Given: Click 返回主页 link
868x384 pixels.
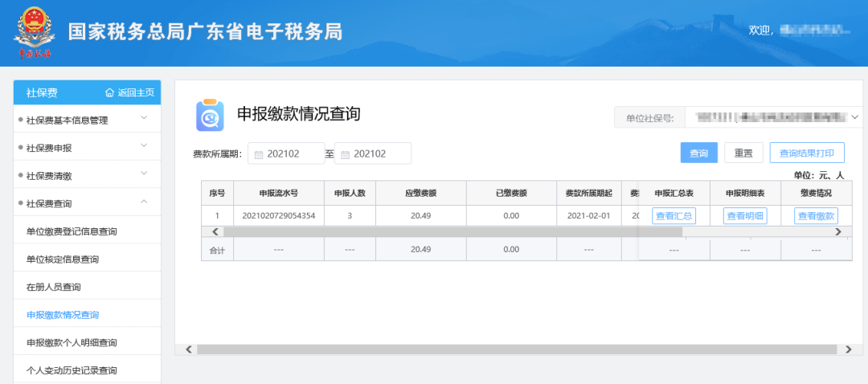Looking at the screenshot, I should pos(136,93).
